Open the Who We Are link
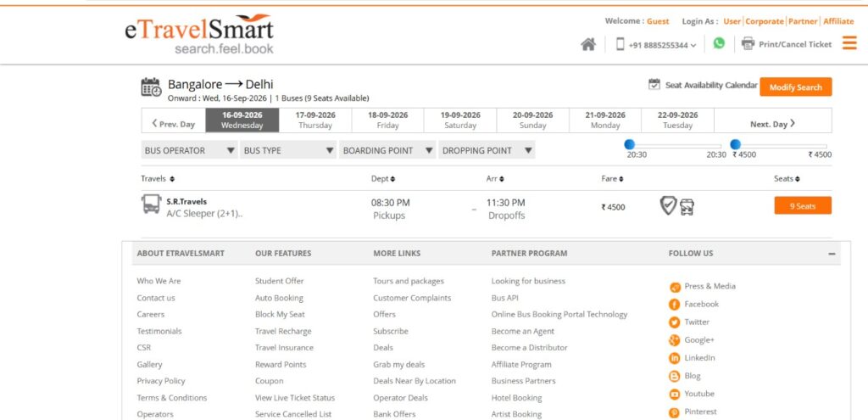Screen dimensions: 868x420 pos(159,281)
